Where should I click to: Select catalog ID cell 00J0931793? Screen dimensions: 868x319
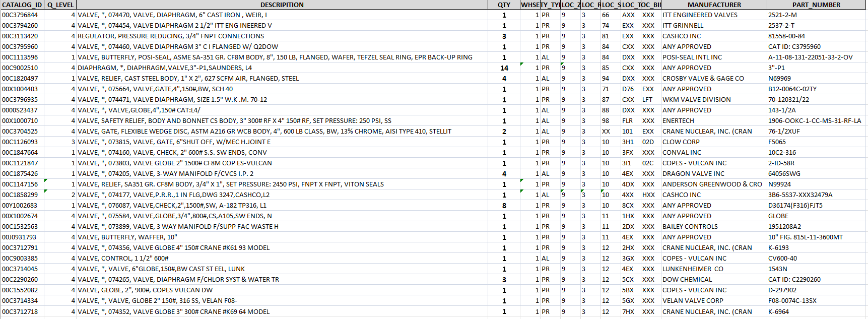coord(22,237)
